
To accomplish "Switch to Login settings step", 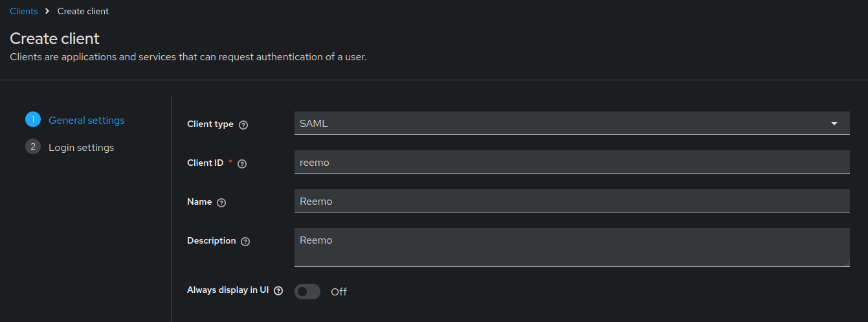I will click(81, 147).
